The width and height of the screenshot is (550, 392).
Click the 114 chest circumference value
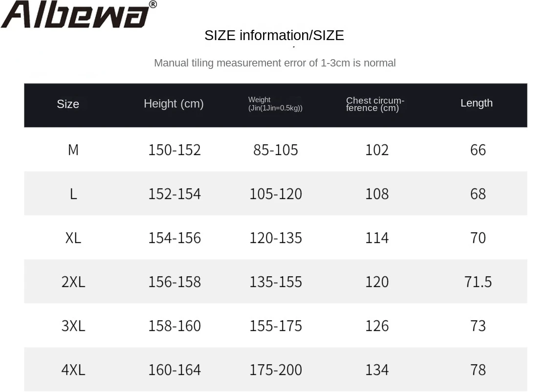pyautogui.click(x=377, y=238)
